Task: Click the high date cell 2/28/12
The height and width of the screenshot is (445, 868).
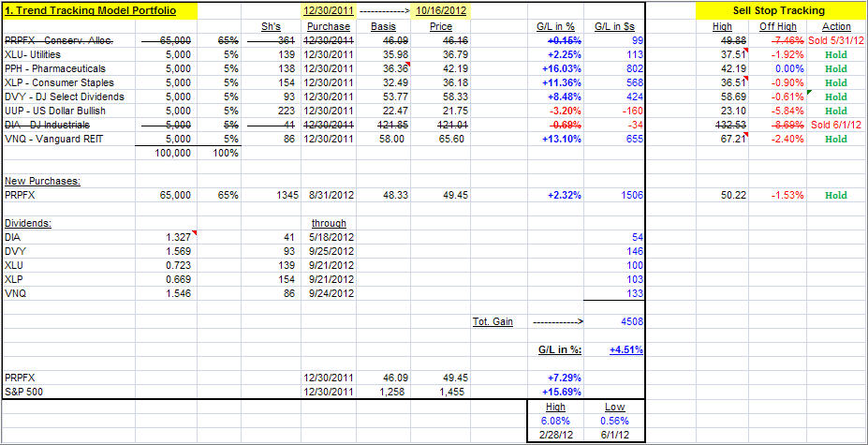Action: pos(555,434)
